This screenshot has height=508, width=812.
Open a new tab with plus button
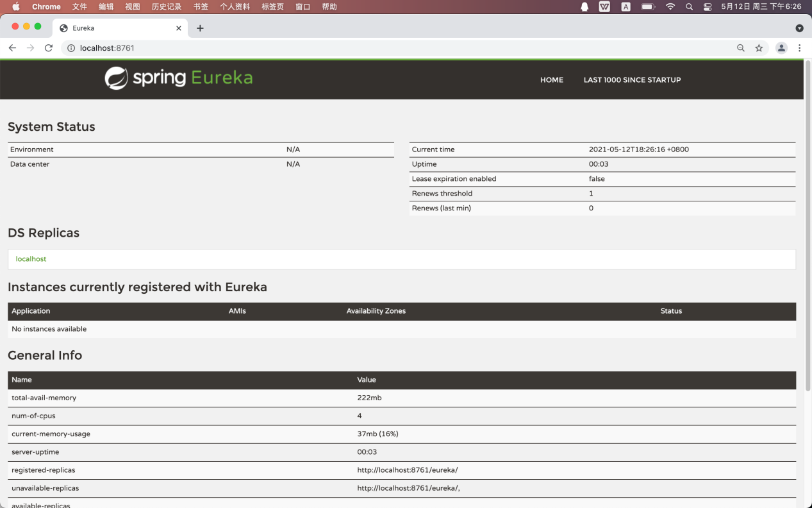click(x=200, y=28)
